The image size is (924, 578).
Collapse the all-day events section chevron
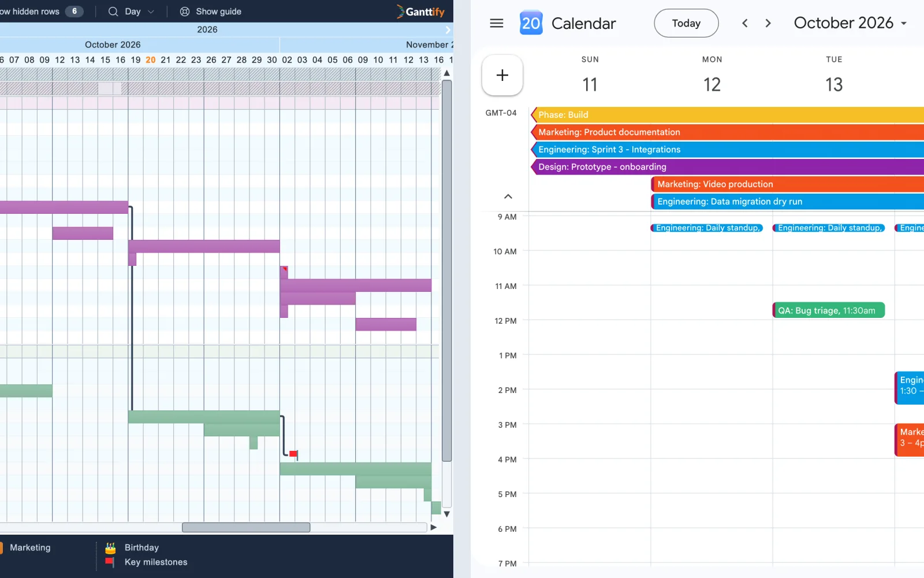[508, 197]
